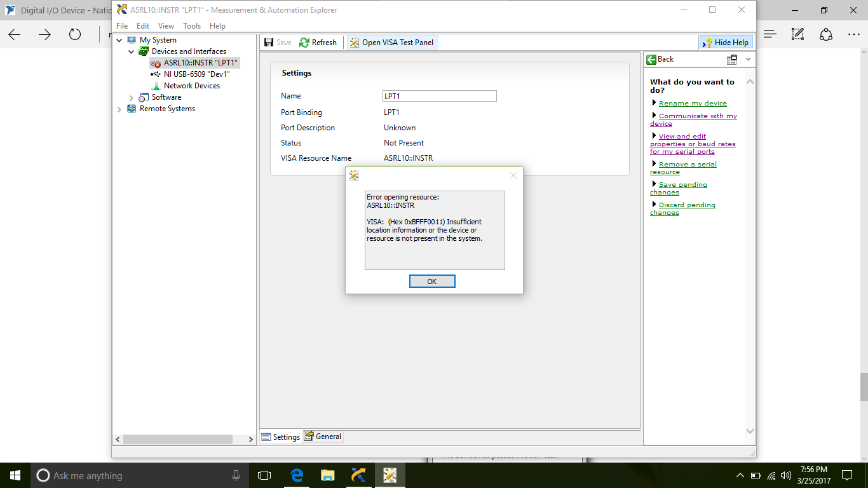Click the help pane layout icon

point(732,59)
